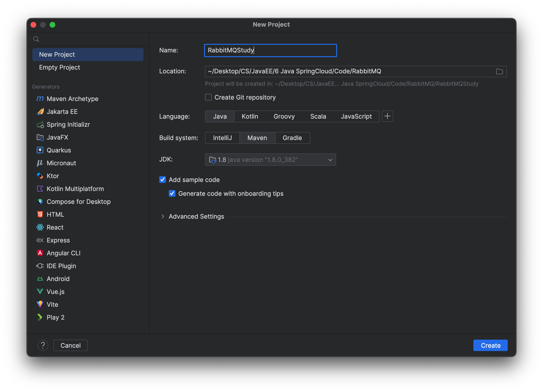
Task: Choose the Micronaut generator
Action: point(61,163)
